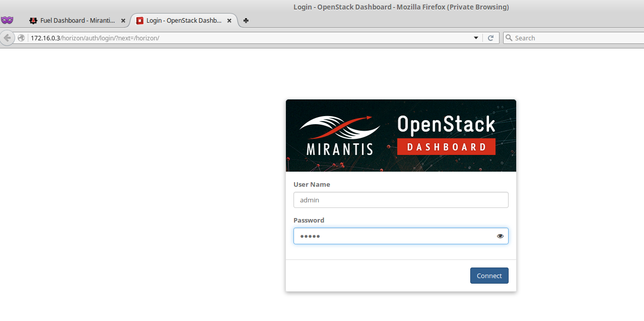Screen dimensions: 644x321
Task: Go back with the back arrow
Action: (7, 38)
